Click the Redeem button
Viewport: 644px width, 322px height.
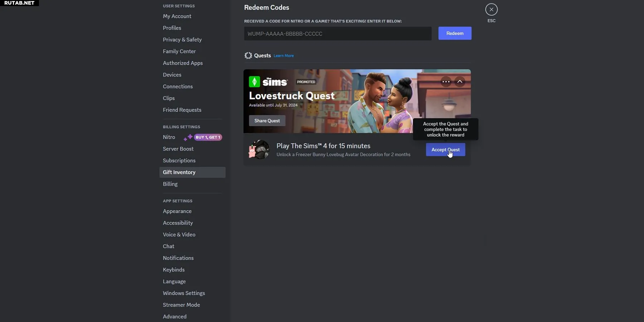click(x=455, y=33)
